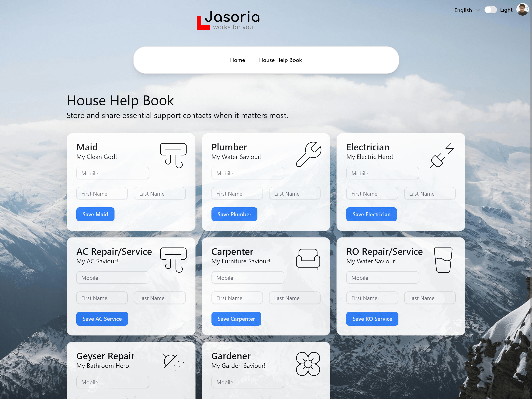The height and width of the screenshot is (399, 532).
Task: Focus the Carpenter Last Name field
Action: [295, 298]
